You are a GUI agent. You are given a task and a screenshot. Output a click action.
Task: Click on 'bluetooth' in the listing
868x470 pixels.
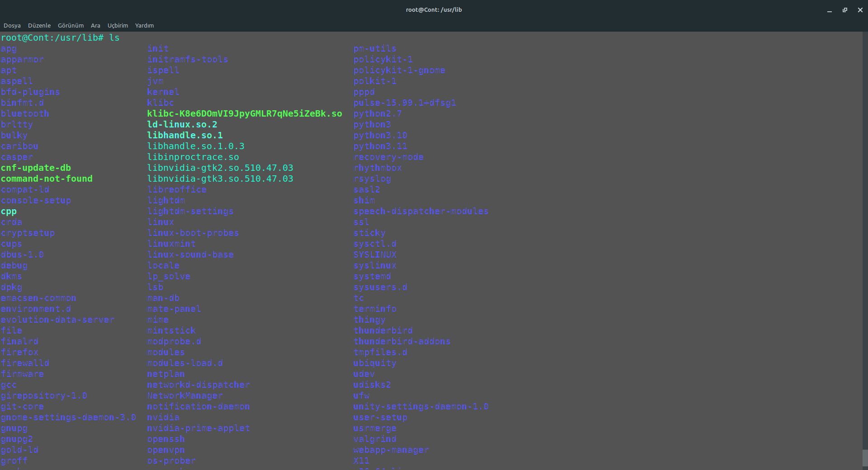click(25, 114)
